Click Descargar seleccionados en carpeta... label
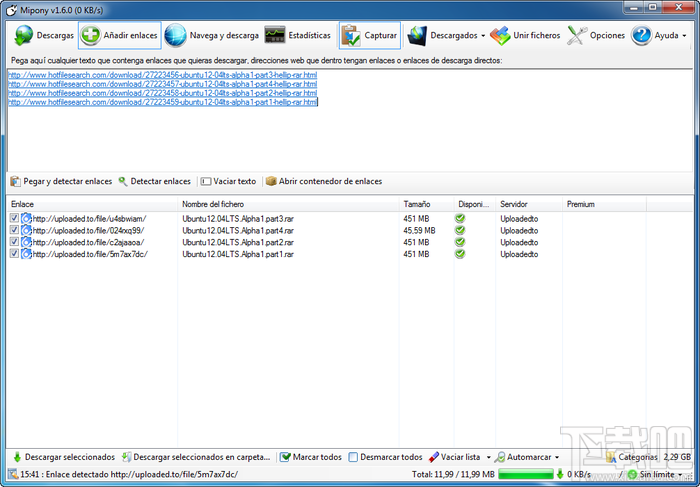The image size is (700, 487). click(202, 457)
